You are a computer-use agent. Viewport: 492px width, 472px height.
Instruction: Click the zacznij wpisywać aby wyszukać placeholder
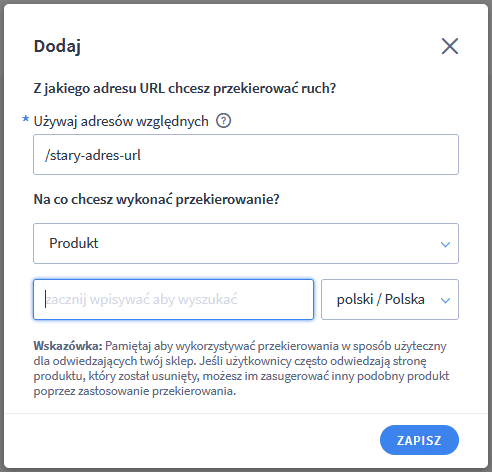(x=141, y=299)
